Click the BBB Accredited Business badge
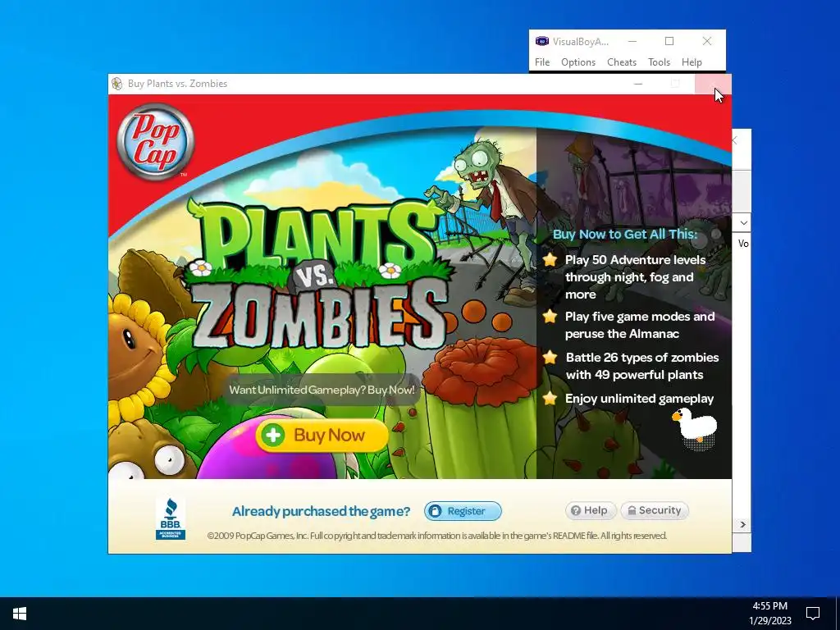 pos(171,518)
